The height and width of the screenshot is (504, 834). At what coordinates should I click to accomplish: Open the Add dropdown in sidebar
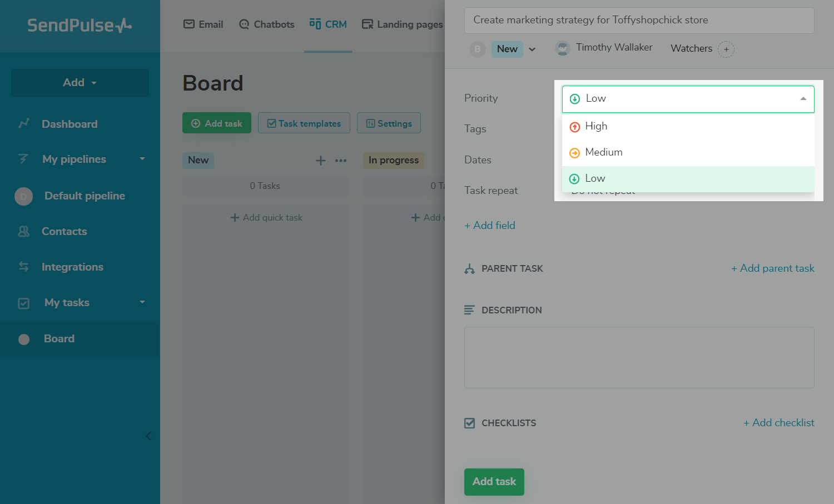(x=80, y=83)
